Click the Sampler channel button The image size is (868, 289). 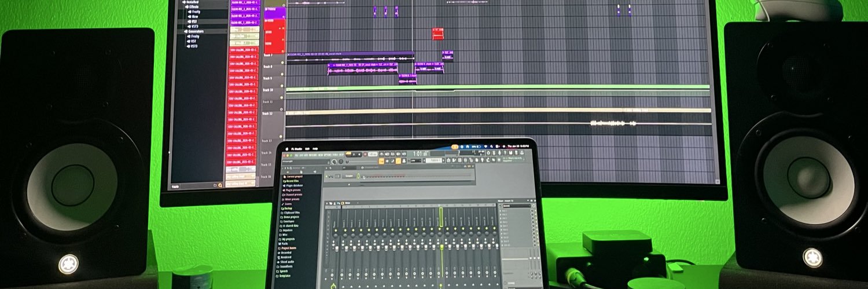[349, 176]
